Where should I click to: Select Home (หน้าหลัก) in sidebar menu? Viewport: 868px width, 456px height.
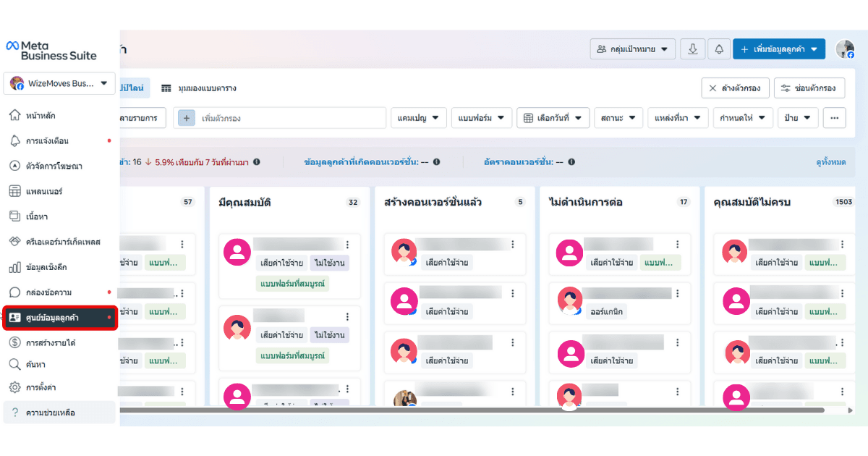click(41, 116)
